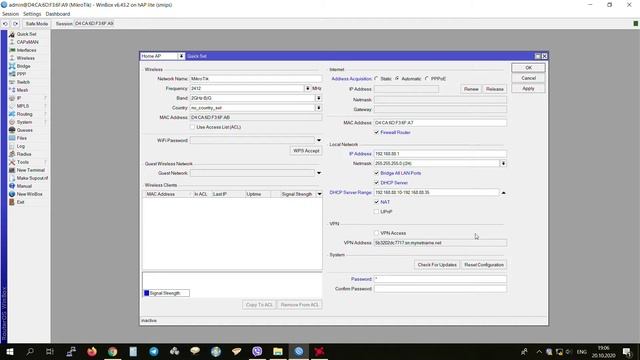Click Reset Configuration button
640x360 pixels.
(484, 264)
